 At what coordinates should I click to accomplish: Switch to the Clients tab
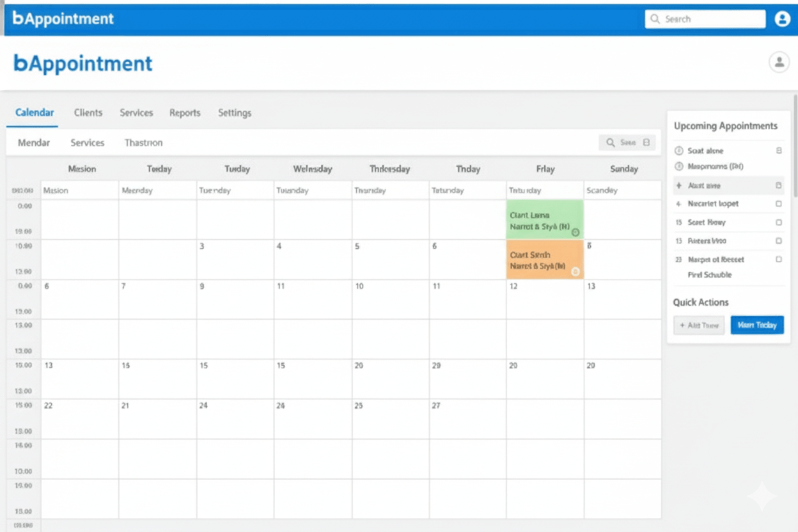coord(88,113)
